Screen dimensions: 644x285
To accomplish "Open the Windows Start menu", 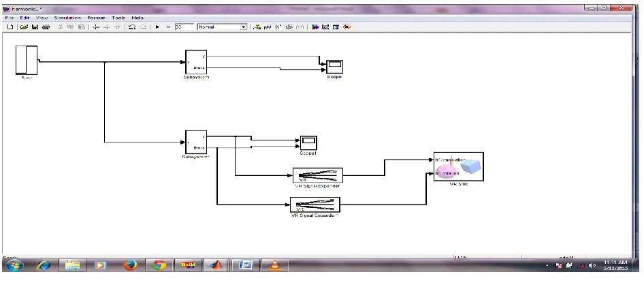I will coord(14,266).
